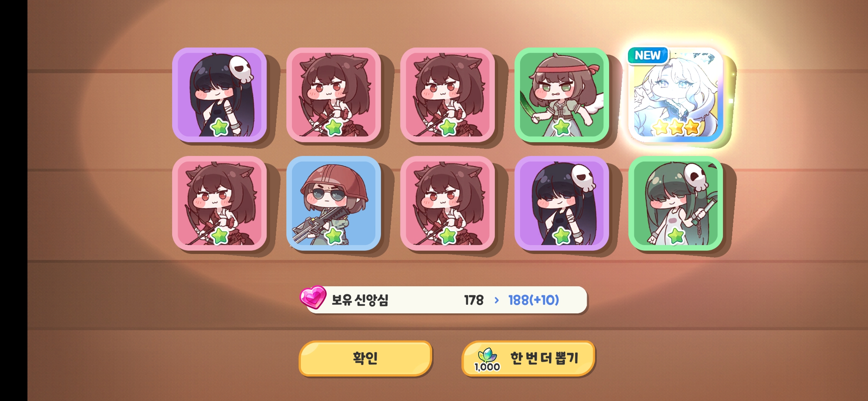Select the catgirl card beside the headband girl
The height and width of the screenshot is (401, 868).
pos(448,95)
